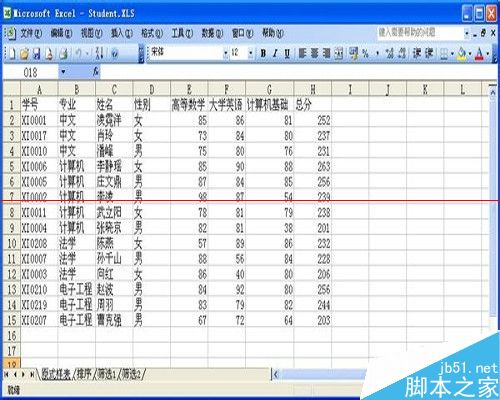The image size is (500, 400).
Task: Click the next sheet tab arrow
Action: pos(23,375)
